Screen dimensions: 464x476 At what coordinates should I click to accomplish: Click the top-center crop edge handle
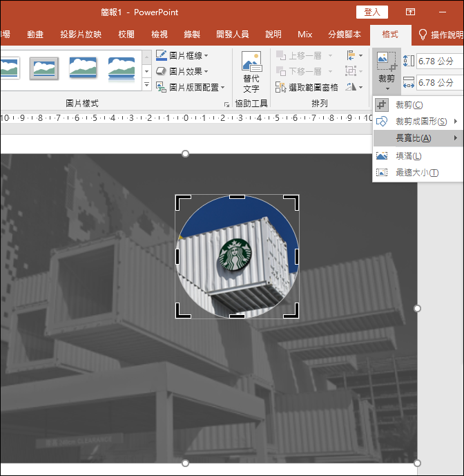pyautogui.click(x=237, y=197)
